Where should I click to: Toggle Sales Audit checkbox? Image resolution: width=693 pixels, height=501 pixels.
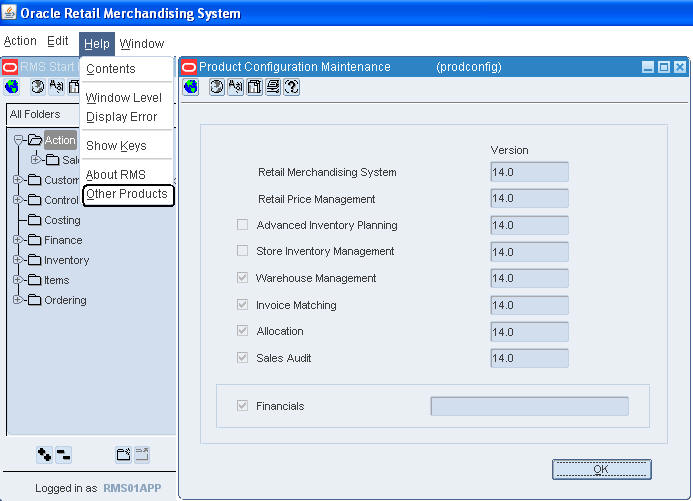(242, 357)
